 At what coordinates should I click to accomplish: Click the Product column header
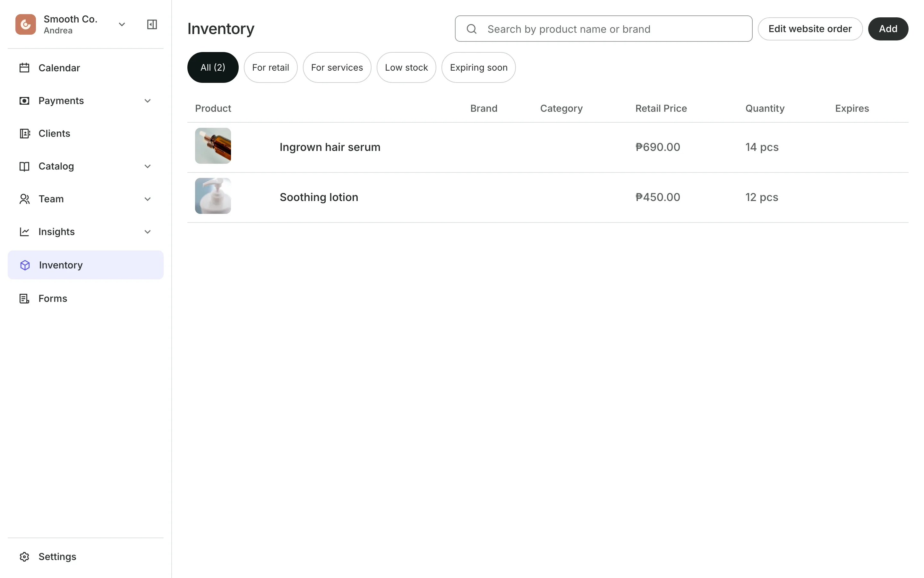point(213,109)
